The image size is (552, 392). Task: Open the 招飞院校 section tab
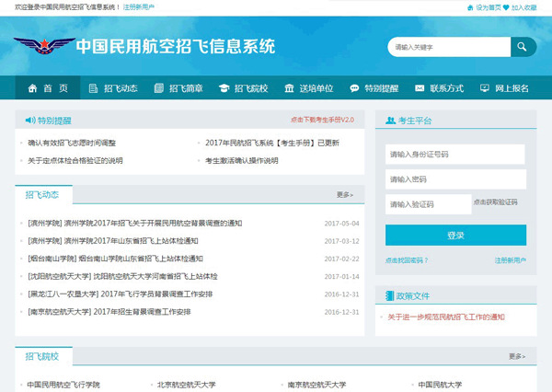42,356
